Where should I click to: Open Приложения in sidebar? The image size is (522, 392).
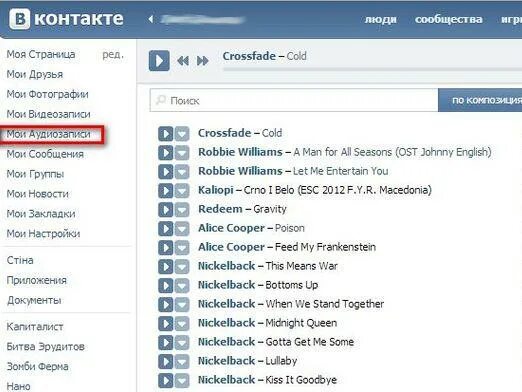(37, 281)
